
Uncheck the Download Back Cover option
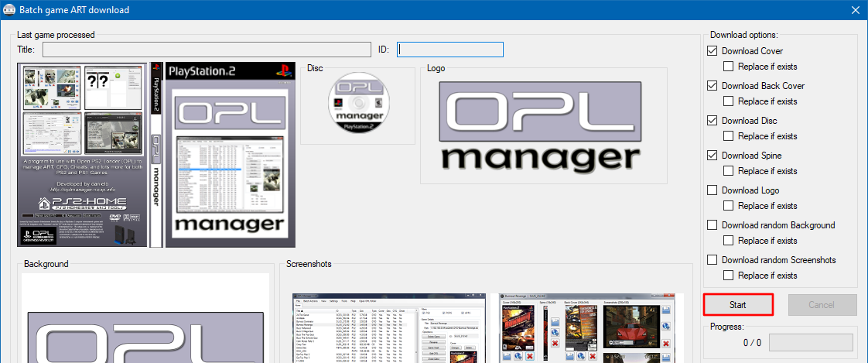click(x=713, y=86)
